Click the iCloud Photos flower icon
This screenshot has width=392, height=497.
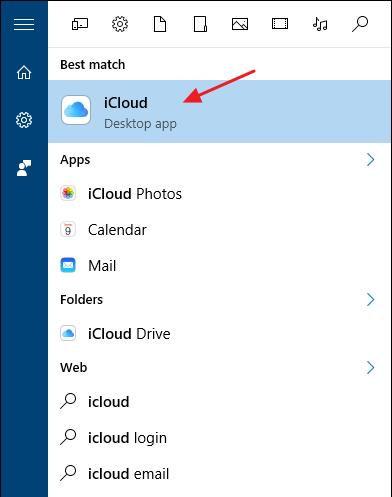[68, 193]
